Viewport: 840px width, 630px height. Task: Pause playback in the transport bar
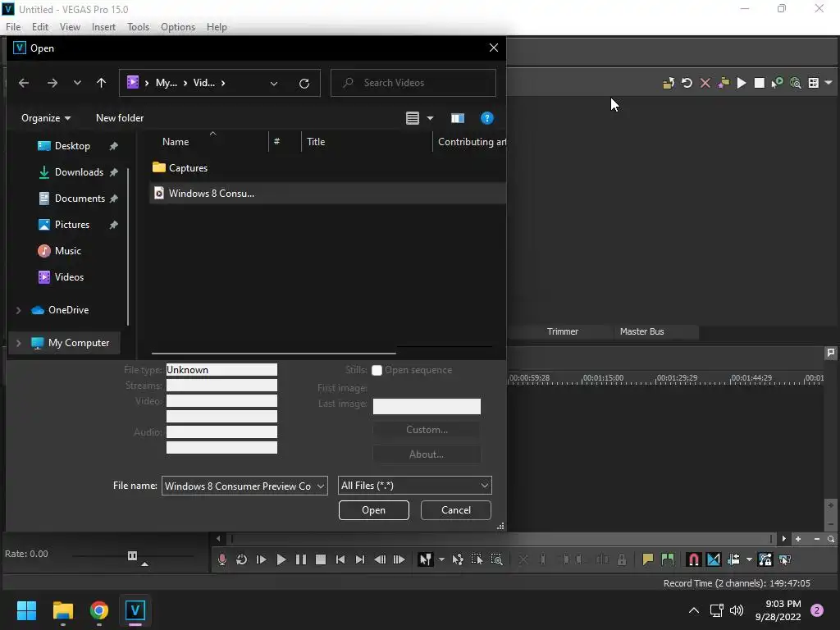(301, 559)
